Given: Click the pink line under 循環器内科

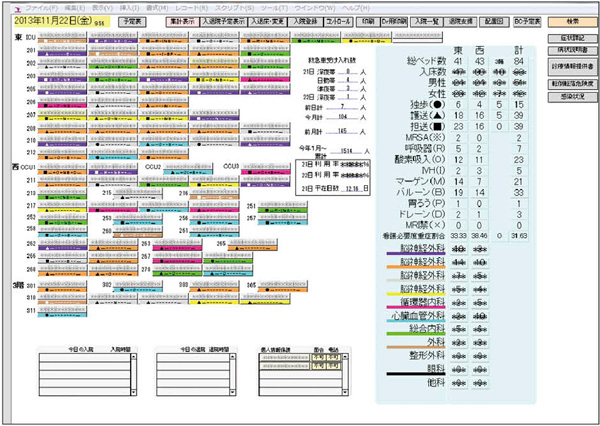Looking at the screenshot, I should 416,307.
